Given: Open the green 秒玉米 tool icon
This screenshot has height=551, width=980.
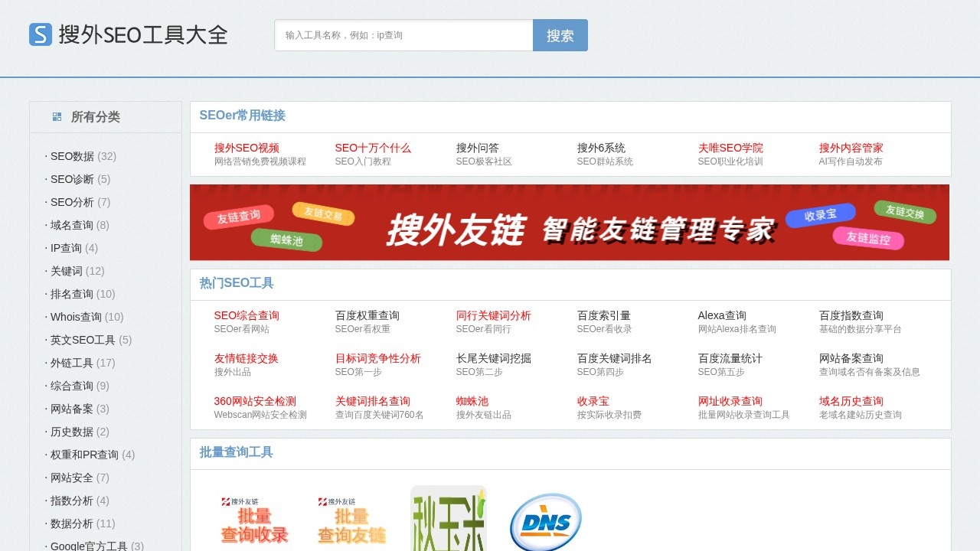Looking at the screenshot, I should click(449, 518).
